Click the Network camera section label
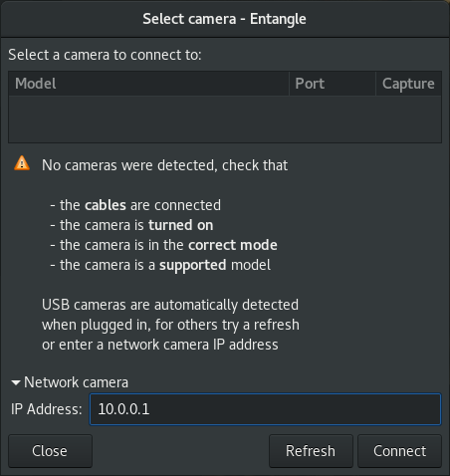Image resolution: width=450 pixels, height=476 pixels. coord(76,382)
